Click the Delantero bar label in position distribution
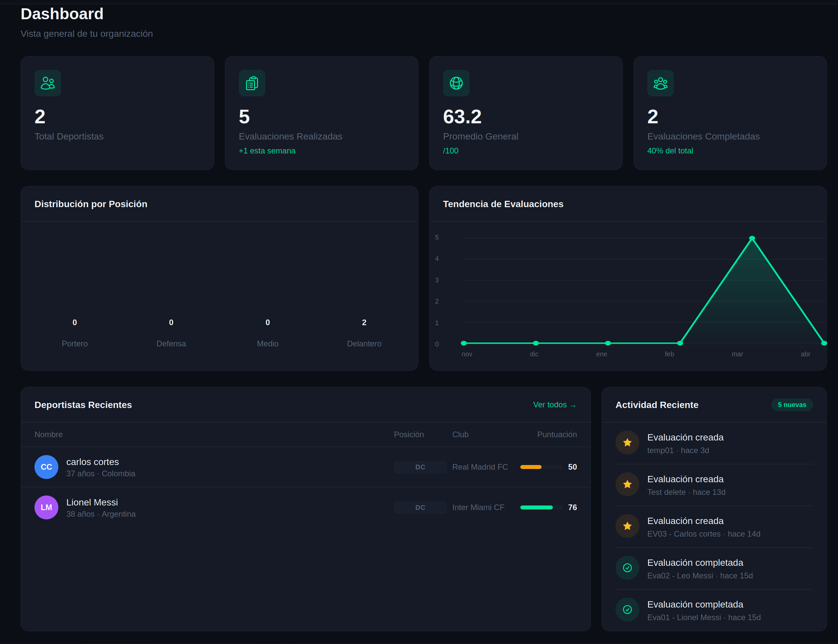Viewport: 838px width, 644px height. [364, 343]
